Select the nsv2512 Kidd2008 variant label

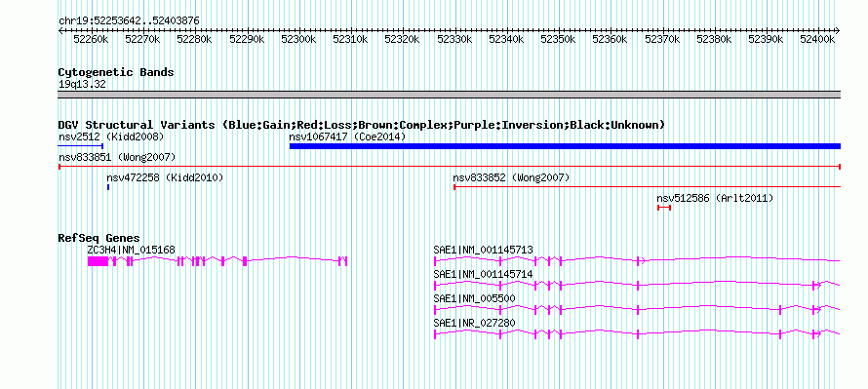[111, 136]
